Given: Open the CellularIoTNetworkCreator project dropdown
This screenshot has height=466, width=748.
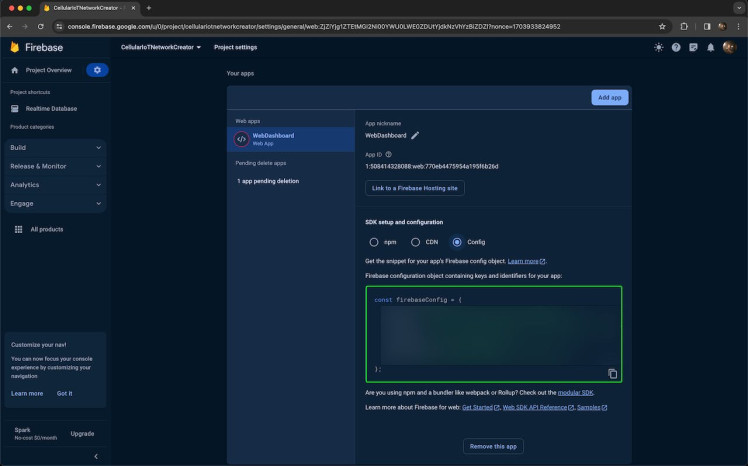Looking at the screenshot, I should click(161, 47).
